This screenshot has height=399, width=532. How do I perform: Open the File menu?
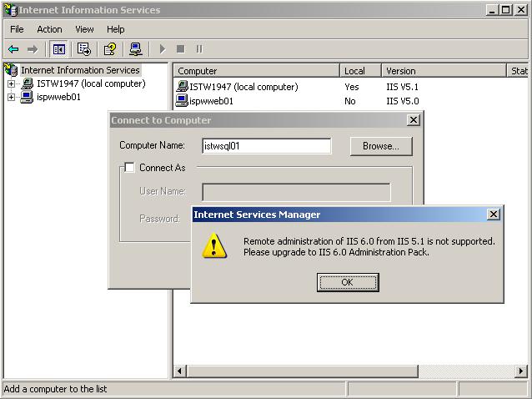(17, 29)
